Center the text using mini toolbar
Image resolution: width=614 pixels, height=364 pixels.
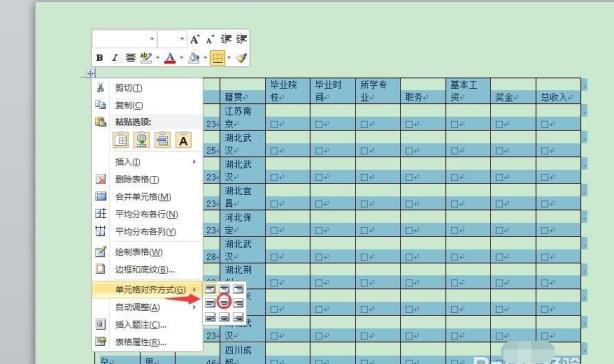click(x=130, y=58)
